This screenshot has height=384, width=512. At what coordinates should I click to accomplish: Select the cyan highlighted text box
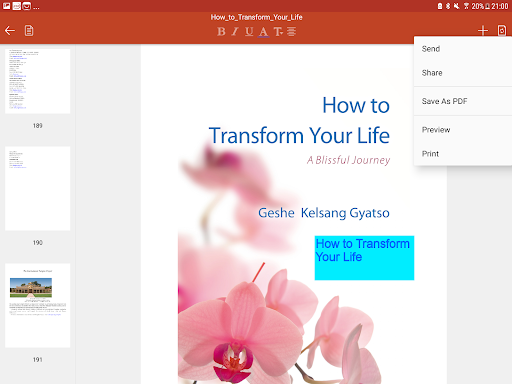click(364, 258)
